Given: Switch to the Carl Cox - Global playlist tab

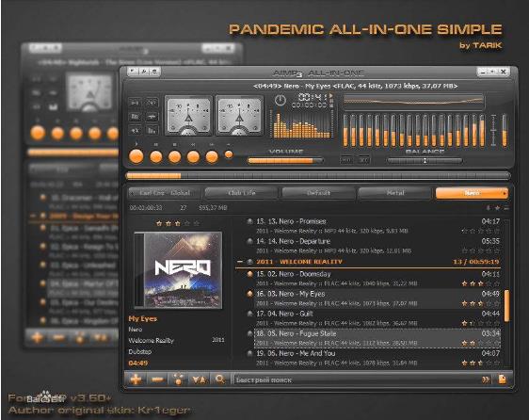Looking at the screenshot, I should pyautogui.click(x=165, y=193).
